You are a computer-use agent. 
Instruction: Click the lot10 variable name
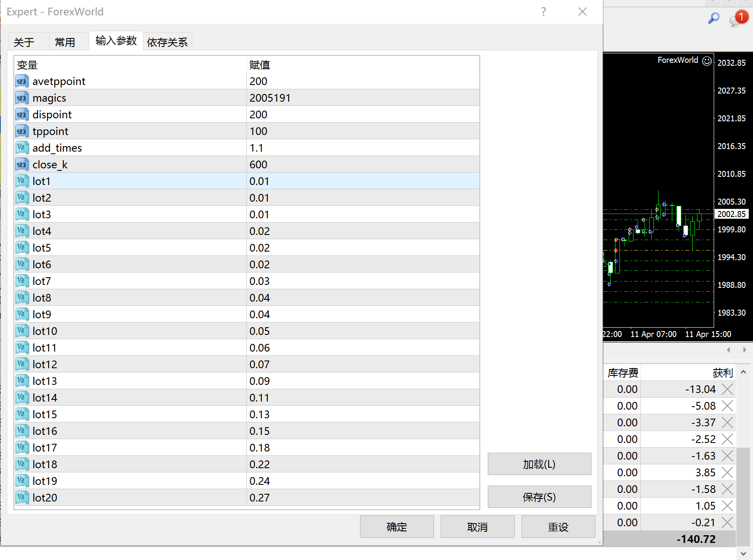tap(45, 331)
